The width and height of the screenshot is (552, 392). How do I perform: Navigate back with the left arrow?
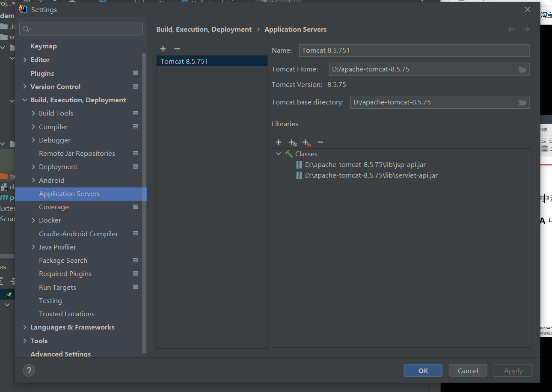click(511, 29)
